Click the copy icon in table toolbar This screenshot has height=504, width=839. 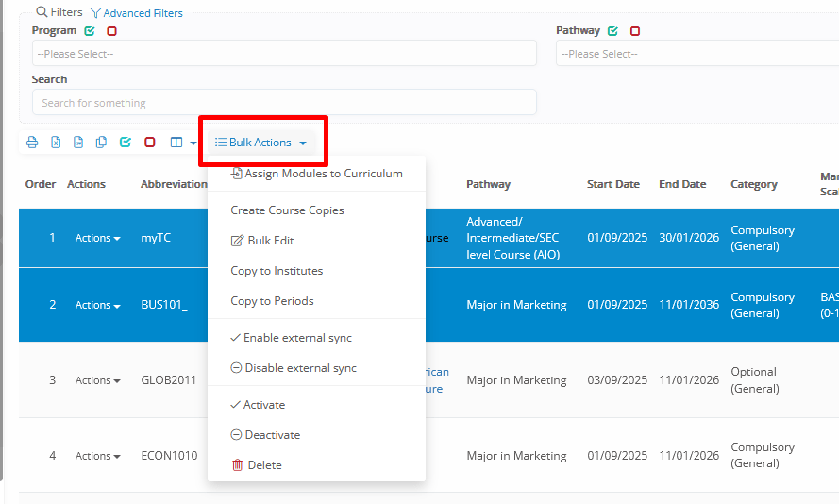pos(102,143)
